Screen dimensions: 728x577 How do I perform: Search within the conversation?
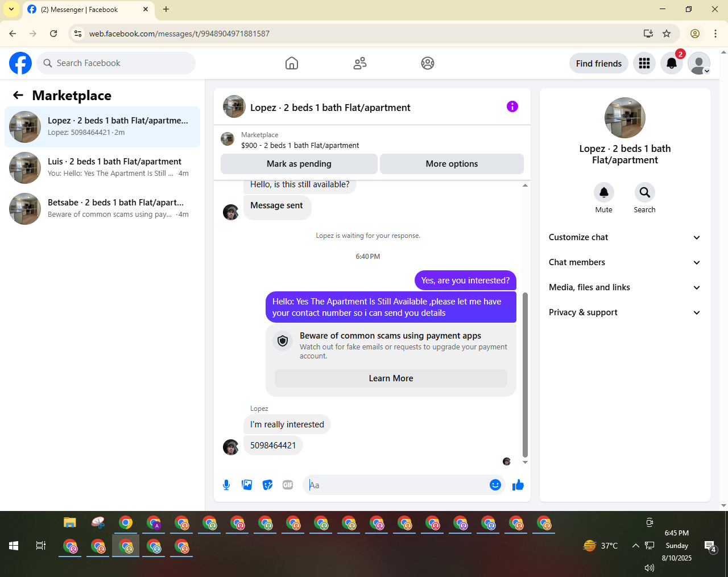(x=644, y=192)
